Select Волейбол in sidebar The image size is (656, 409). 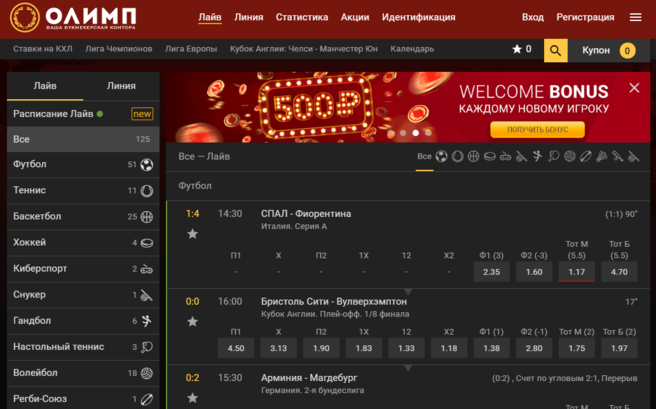[83, 373]
